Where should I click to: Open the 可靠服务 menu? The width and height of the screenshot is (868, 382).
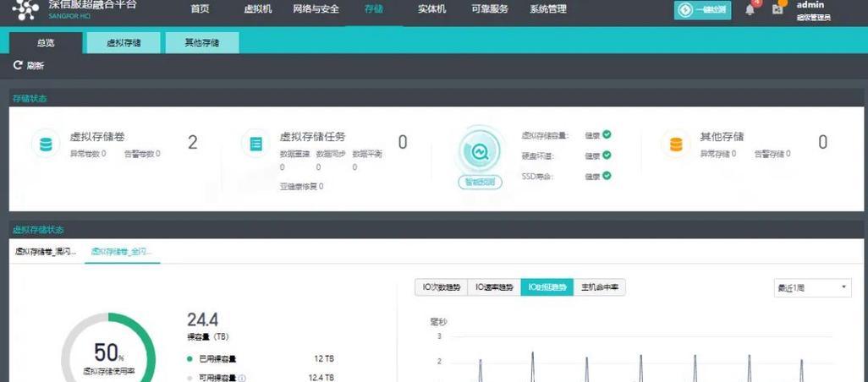pyautogui.click(x=490, y=8)
